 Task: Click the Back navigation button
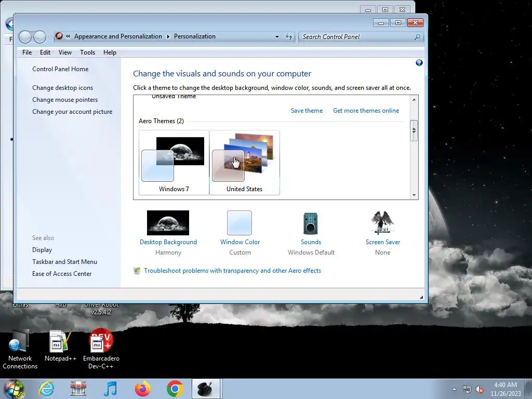coord(25,37)
